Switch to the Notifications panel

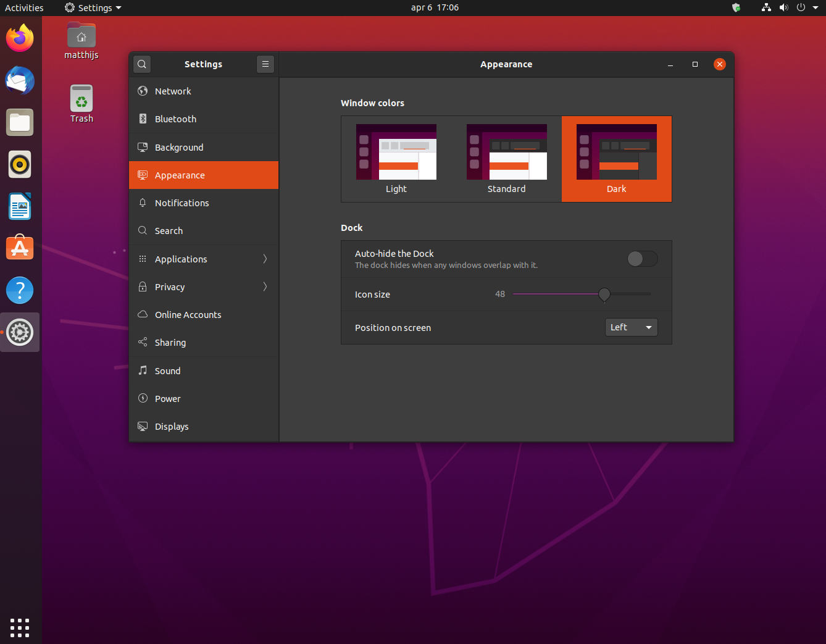click(181, 203)
